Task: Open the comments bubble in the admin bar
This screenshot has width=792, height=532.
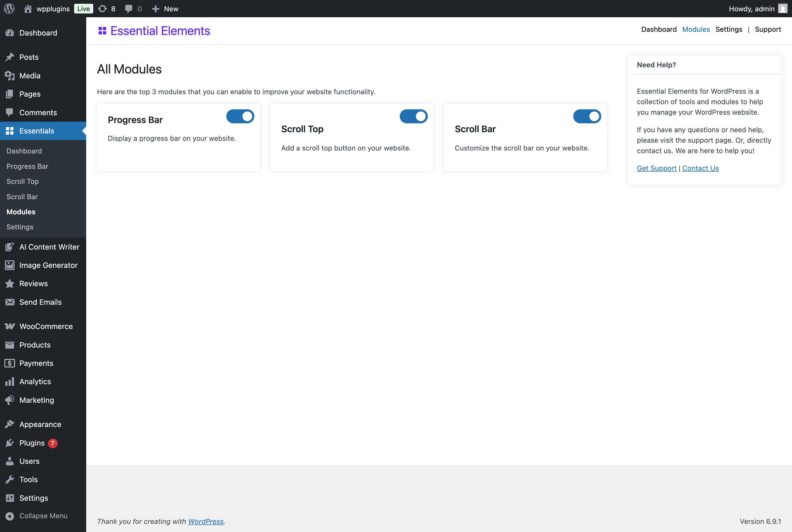Action: click(x=129, y=9)
